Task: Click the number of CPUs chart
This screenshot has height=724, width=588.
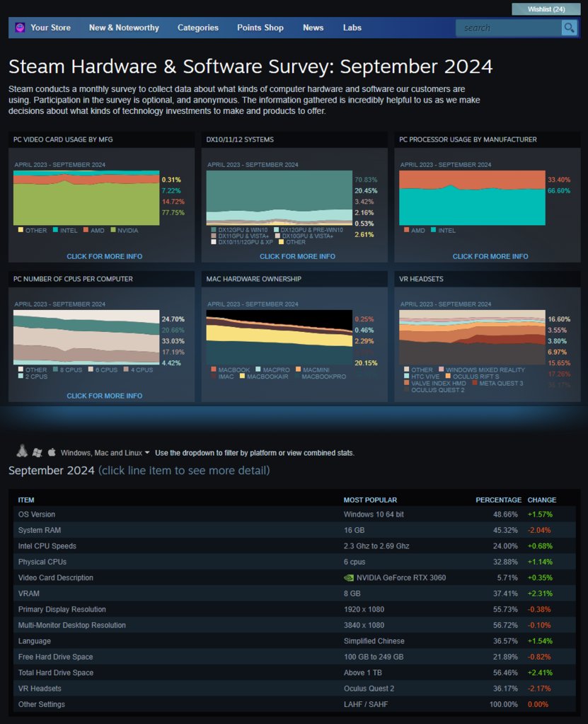Action: tap(86, 337)
